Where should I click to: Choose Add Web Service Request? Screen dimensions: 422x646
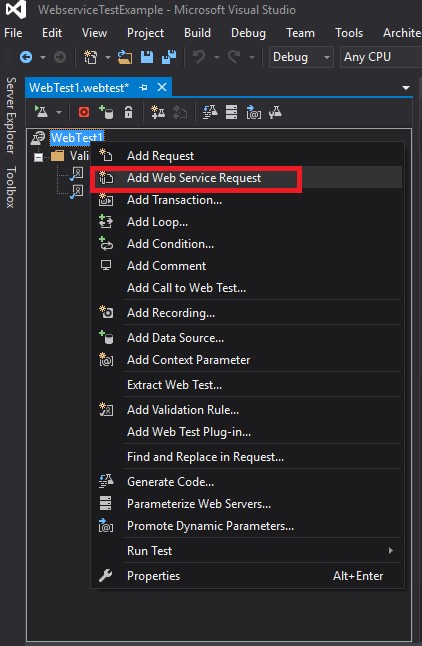246,178
